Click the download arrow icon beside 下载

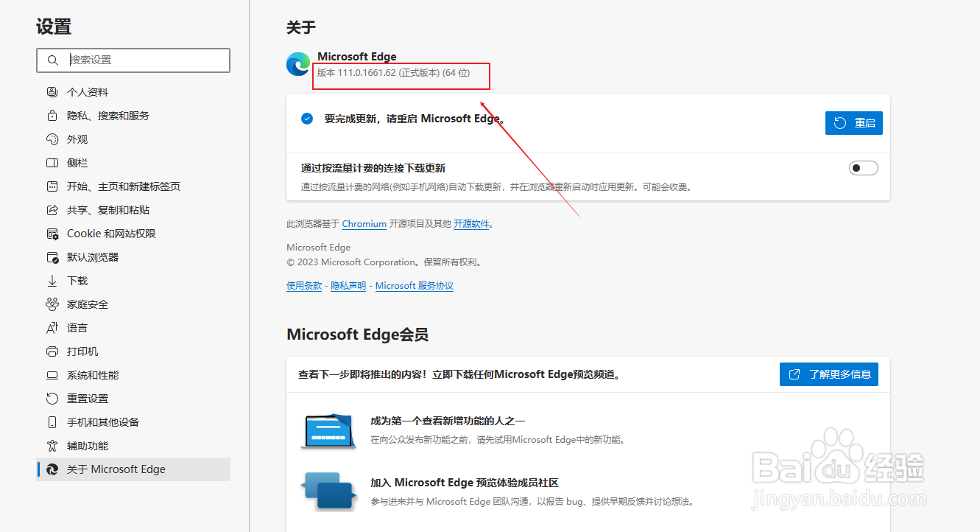(52, 281)
